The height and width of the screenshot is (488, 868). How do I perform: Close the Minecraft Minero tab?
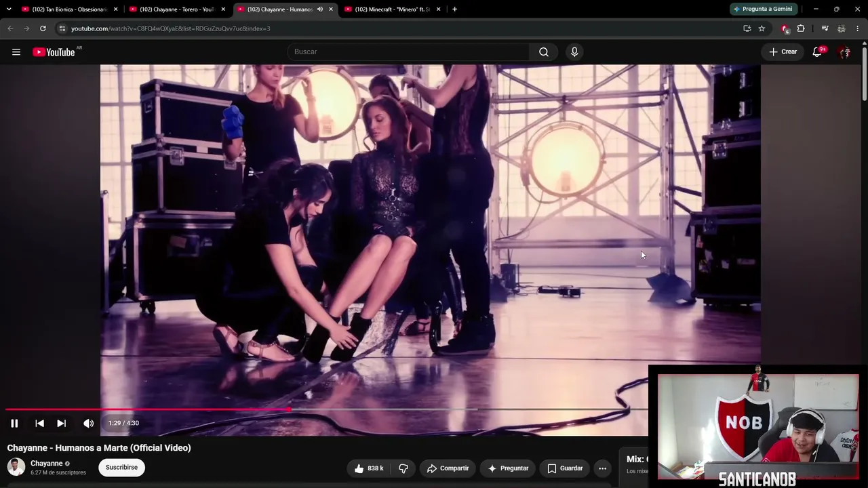coord(438,9)
